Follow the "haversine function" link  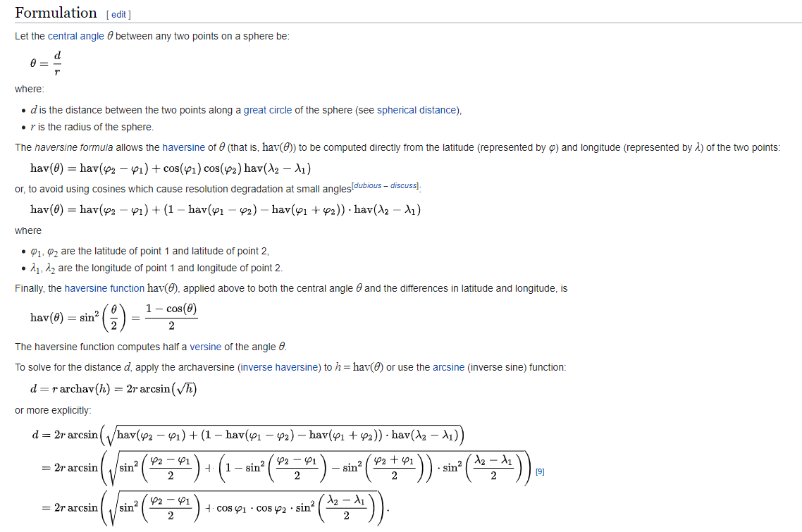(x=104, y=288)
